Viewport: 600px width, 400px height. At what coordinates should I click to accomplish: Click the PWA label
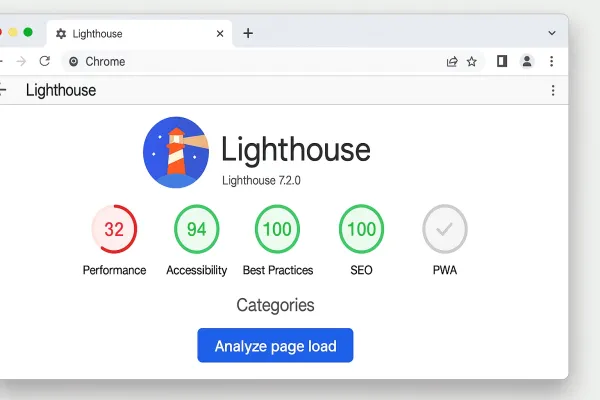(x=445, y=270)
